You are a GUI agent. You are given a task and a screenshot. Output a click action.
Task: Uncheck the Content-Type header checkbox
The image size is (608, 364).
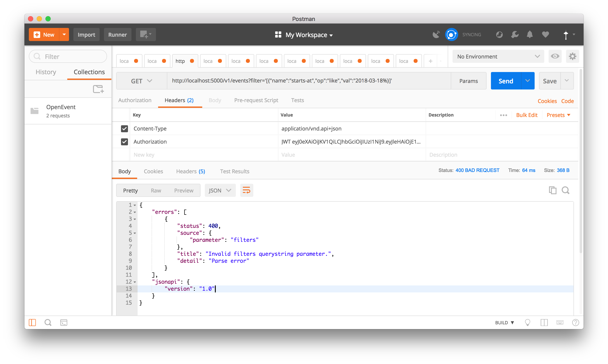124,129
